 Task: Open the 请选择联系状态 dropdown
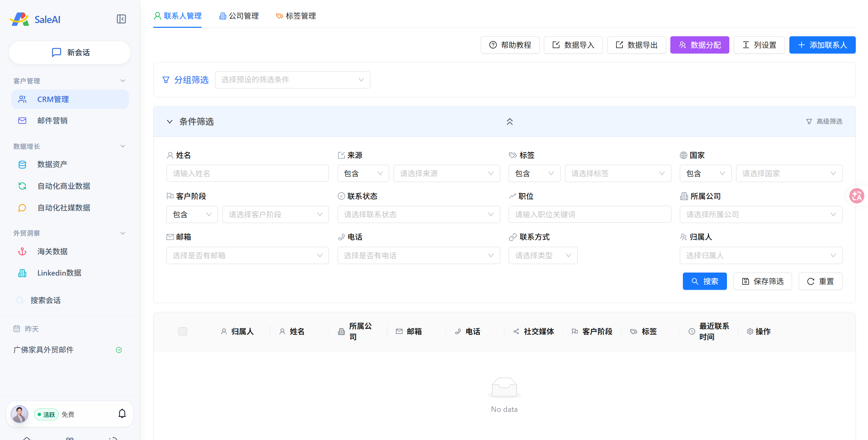point(419,215)
